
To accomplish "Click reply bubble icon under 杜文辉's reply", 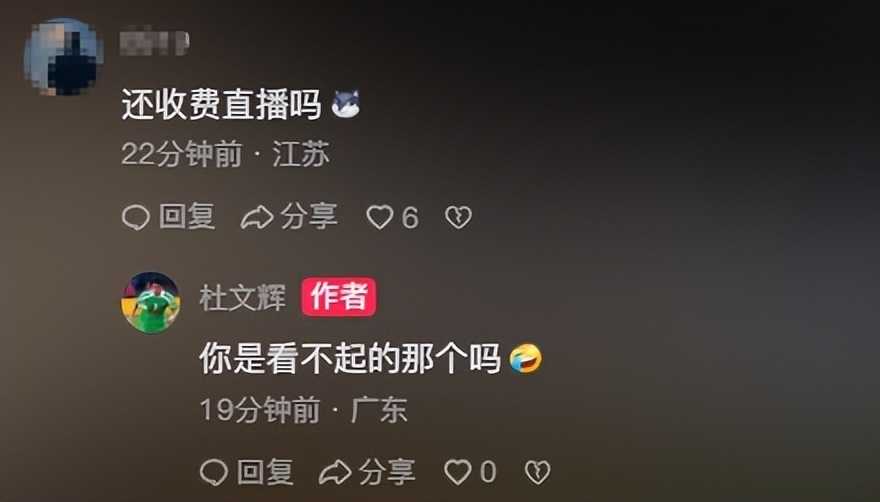I will point(214,472).
